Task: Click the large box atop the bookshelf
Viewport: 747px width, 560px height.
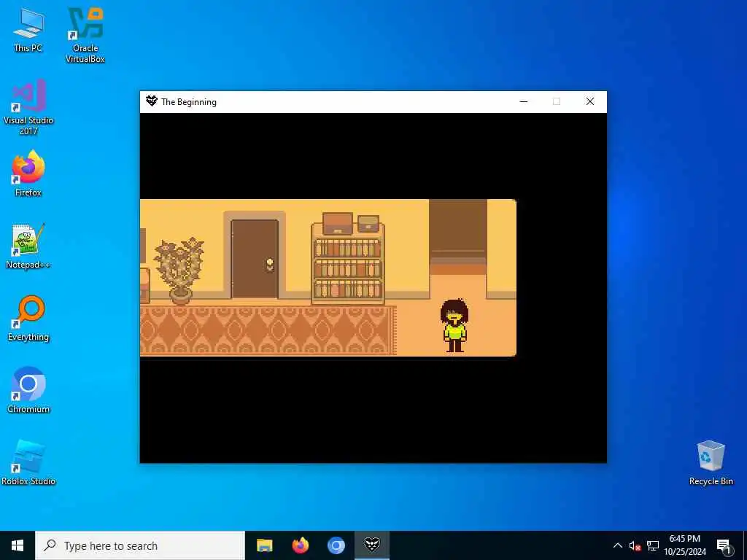Action: 338,223
